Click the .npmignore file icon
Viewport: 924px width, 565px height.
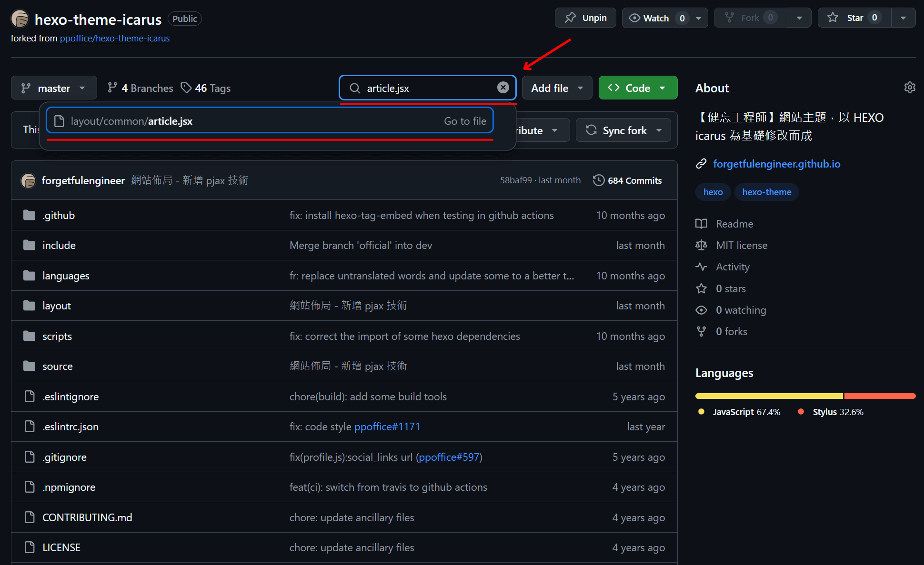point(30,487)
